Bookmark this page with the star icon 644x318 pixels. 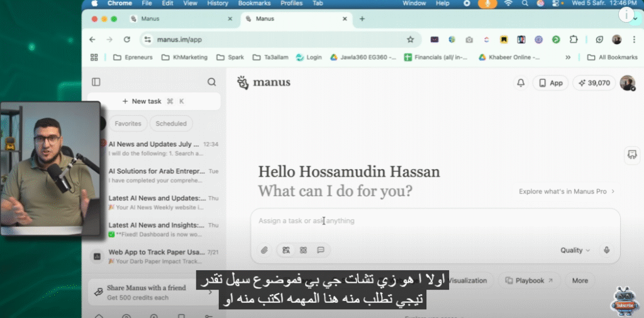coord(410,40)
